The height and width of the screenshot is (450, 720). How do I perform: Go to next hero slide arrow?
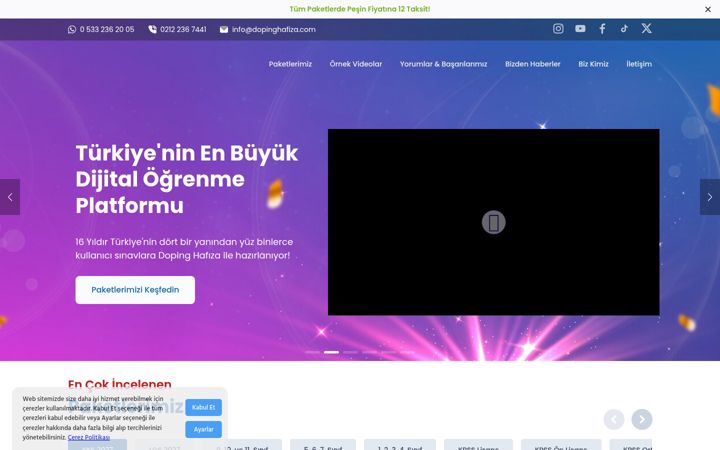click(x=710, y=197)
